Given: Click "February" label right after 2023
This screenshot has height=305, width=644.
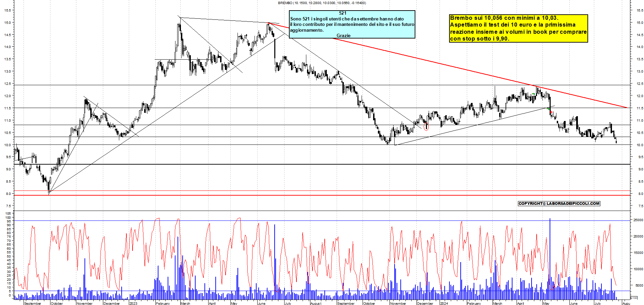Looking at the screenshot, I should point(163,303).
